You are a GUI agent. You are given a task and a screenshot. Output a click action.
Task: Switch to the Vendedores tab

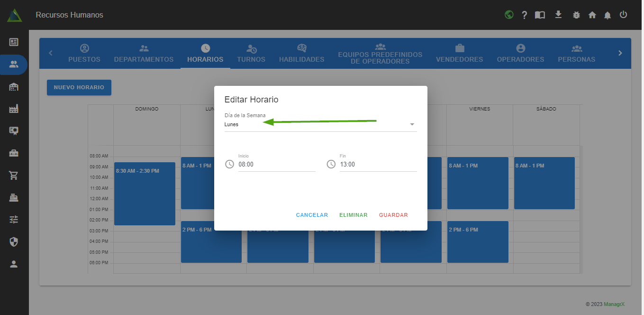coord(459,54)
